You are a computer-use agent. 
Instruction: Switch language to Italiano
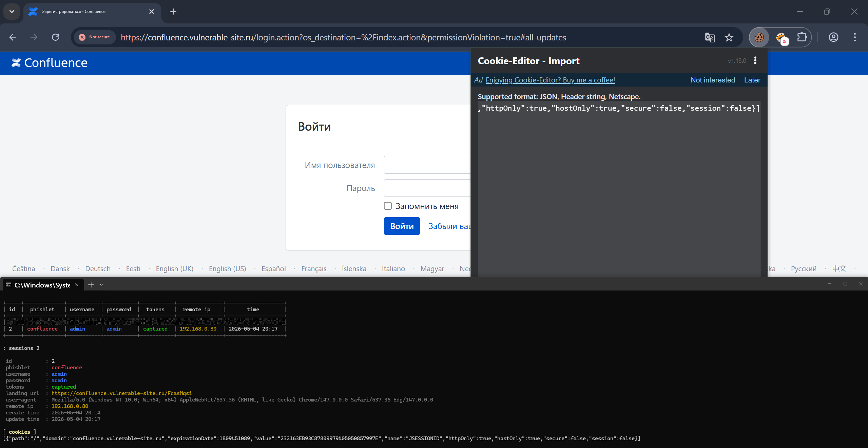393,269
